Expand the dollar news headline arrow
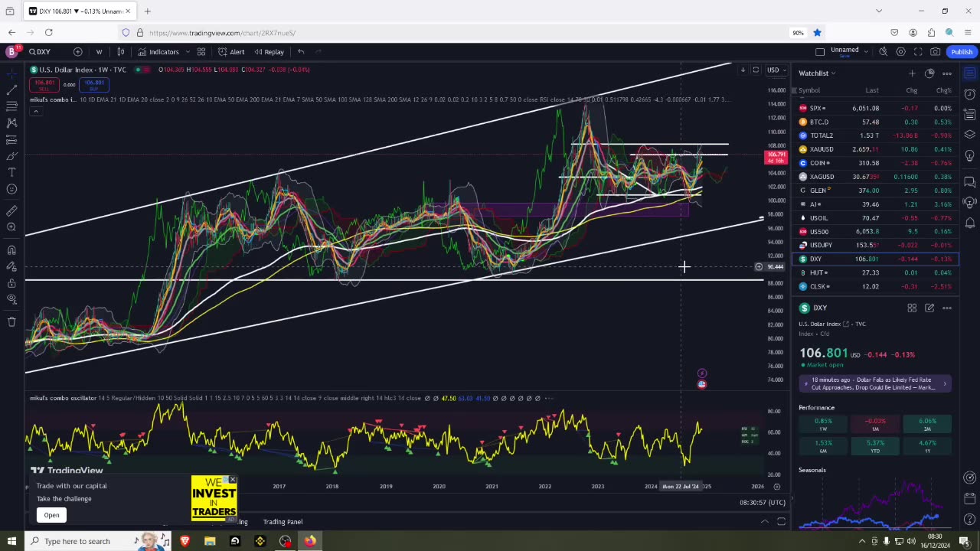The width and height of the screenshot is (980, 551). point(944,383)
